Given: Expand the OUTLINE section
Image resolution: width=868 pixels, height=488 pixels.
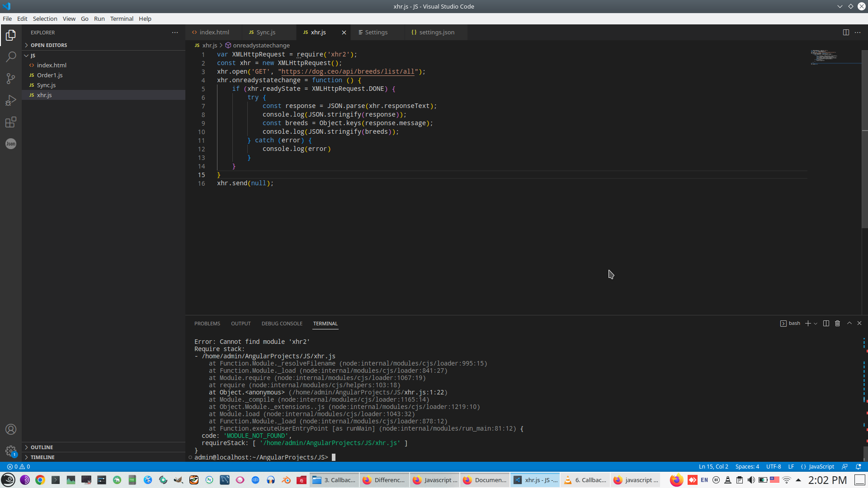Looking at the screenshot, I should point(42,447).
